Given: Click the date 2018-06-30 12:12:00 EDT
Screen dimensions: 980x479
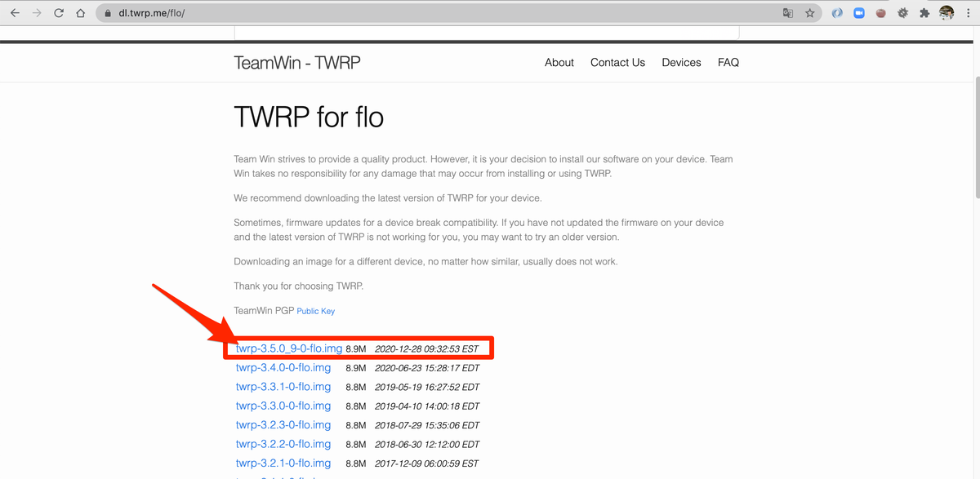Looking at the screenshot, I should (427, 445).
